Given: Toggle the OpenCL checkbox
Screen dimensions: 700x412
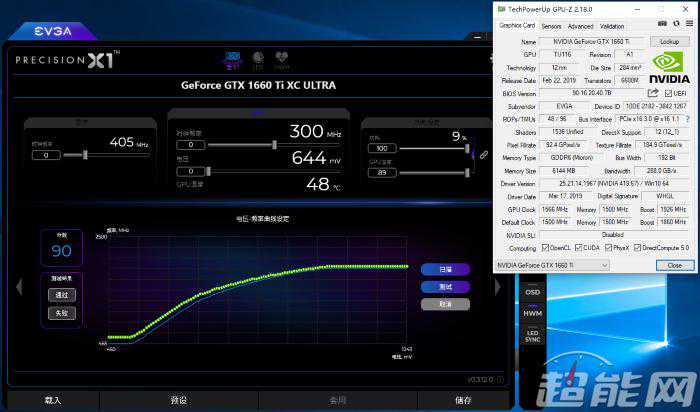Looking at the screenshot, I should coord(546,247).
